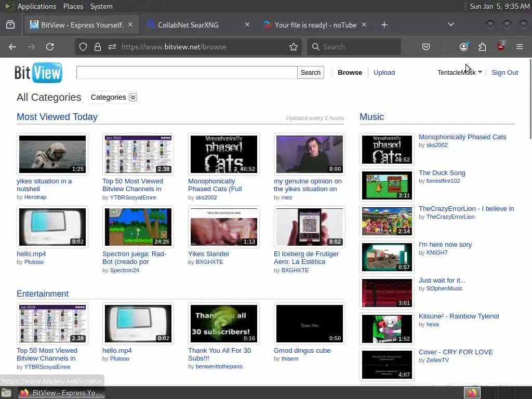Open El Iceberg de Frutiger Aero thumbnail

[x=310, y=227]
